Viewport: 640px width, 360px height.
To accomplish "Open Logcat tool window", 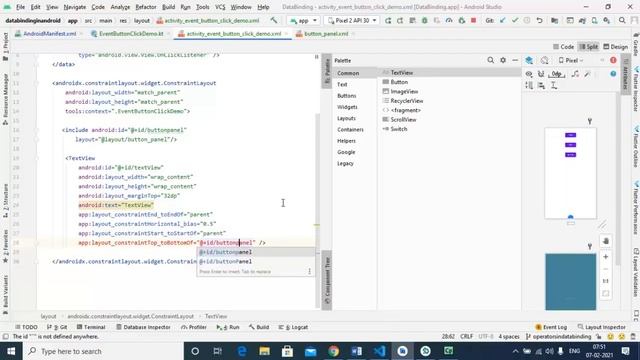I will [x=293, y=327].
